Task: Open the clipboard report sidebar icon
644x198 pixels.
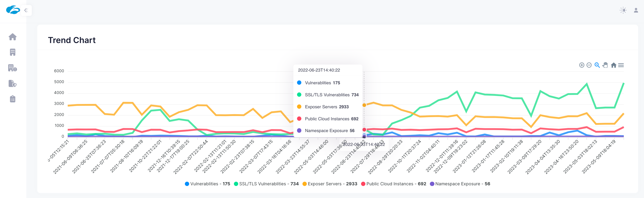Action: [12, 99]
